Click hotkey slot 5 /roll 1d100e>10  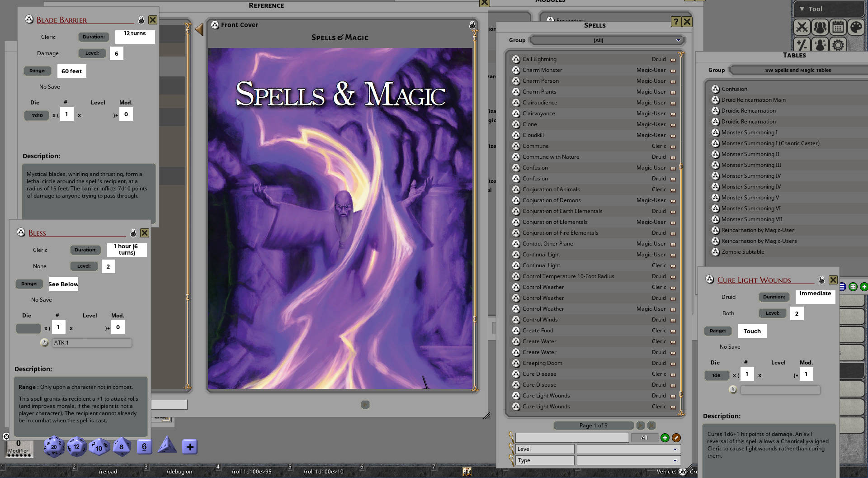click(x=323, y=471)
